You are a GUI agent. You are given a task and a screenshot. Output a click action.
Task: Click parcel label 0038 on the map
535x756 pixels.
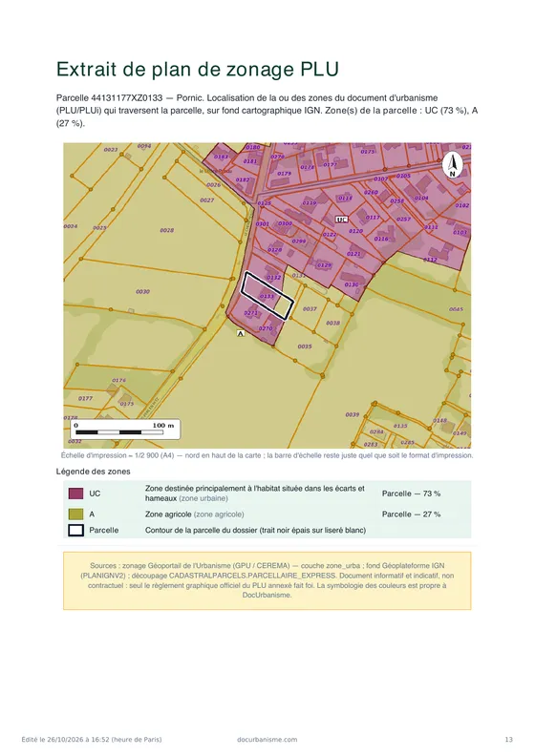332,323
